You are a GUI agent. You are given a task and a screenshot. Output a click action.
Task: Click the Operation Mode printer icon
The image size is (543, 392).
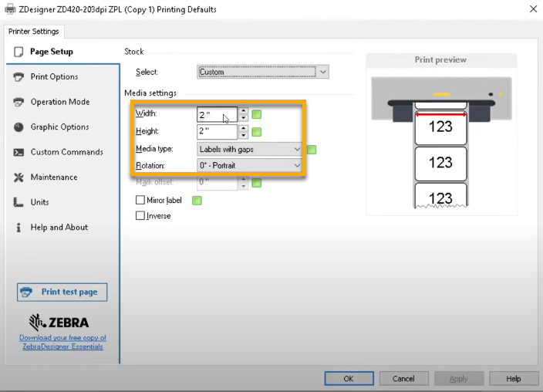point(19,102)
